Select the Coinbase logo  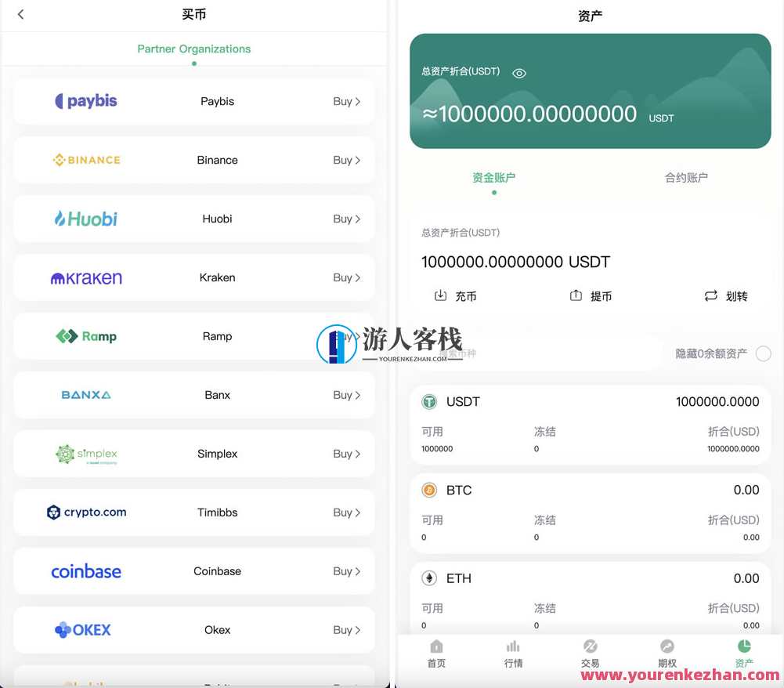pyautogui.click(x=86, y=570)
